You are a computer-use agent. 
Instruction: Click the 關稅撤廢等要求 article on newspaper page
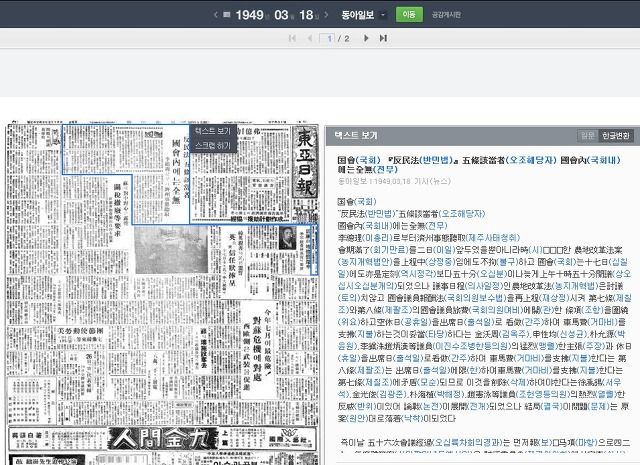click(117, 210)
